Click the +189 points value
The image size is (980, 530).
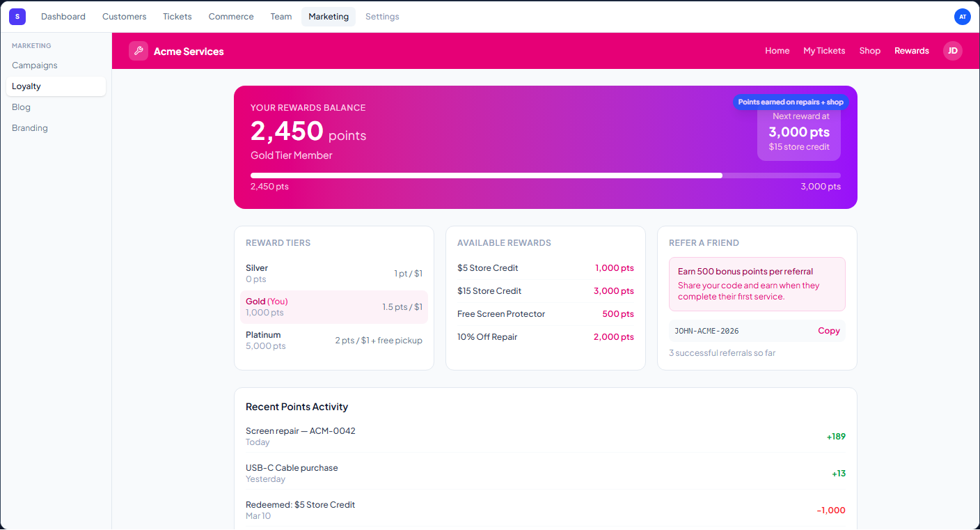pyautogui.click(x=836, y=437)
